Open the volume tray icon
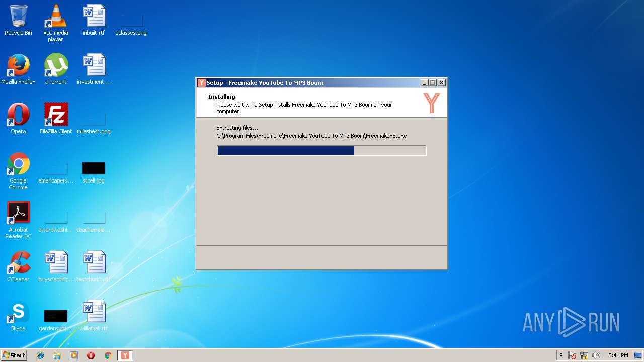Screen dimensions: 644x362 tap(596, 355)
